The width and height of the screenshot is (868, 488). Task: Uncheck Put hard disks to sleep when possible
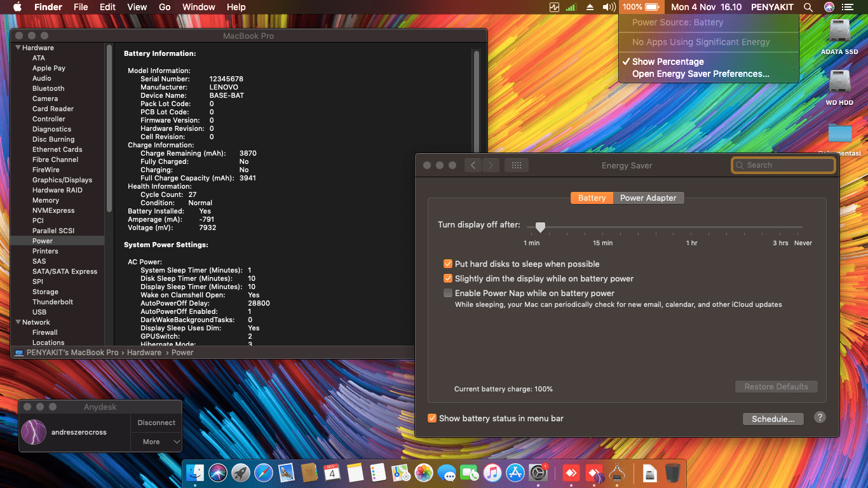point(448,264)
